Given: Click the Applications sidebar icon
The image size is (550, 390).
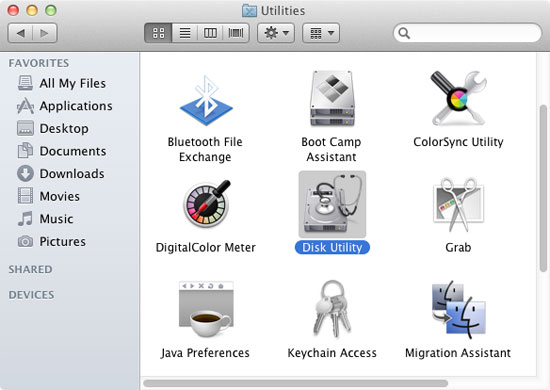Looking at the screenshot, I should click(x=25, y=106).
